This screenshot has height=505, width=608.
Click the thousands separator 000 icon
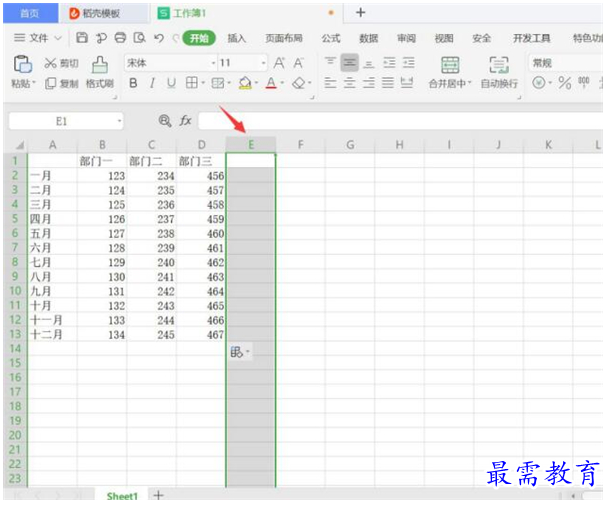[584, 83]
